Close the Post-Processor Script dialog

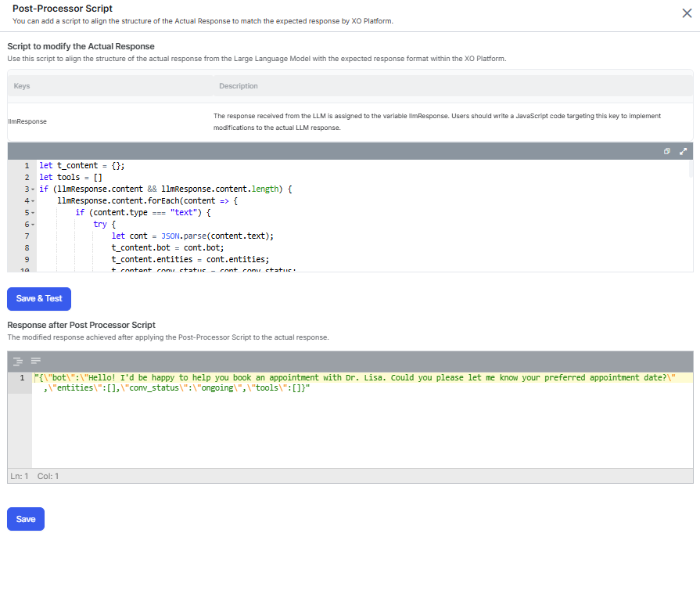point(687,13)
